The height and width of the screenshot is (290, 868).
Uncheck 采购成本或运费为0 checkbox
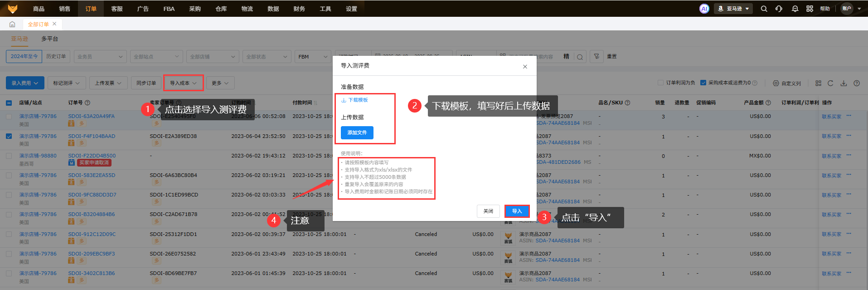click(x=703, y=83)
